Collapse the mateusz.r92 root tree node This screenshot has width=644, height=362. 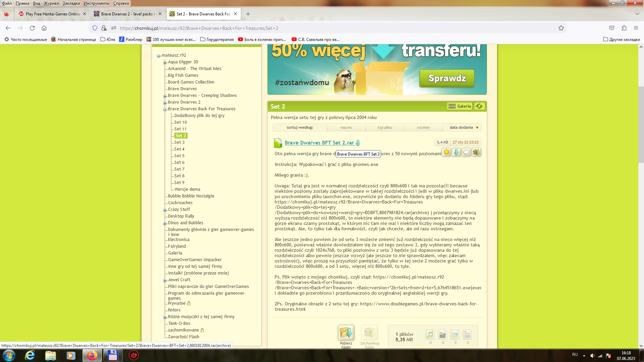coord(158,56)
